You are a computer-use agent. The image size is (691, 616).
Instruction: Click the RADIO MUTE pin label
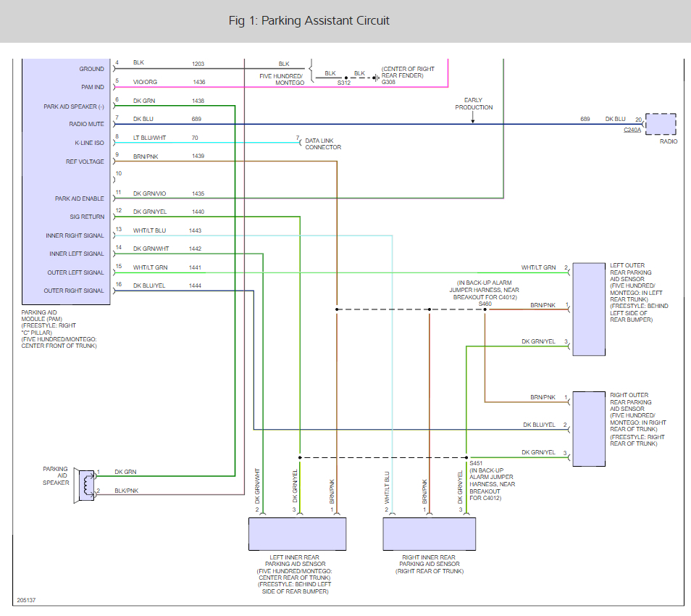(86, 124)
